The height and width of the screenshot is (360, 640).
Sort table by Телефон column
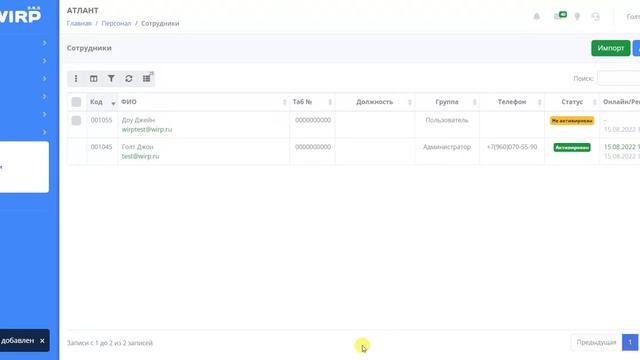click(512, 102)
